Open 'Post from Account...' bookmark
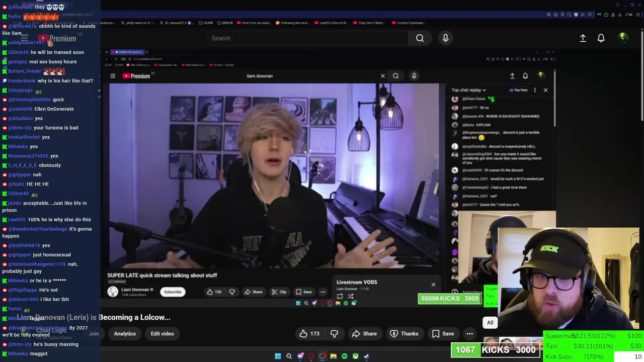644x362 pixels. pos(254,23)
